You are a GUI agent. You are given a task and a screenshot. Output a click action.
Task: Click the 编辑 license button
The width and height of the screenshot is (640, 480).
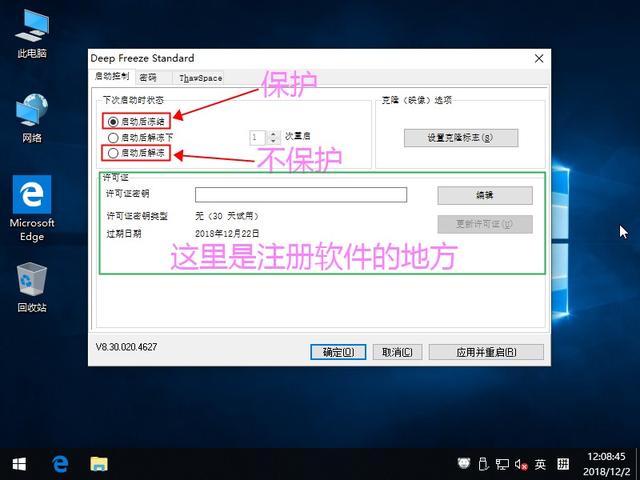point(485,196)
